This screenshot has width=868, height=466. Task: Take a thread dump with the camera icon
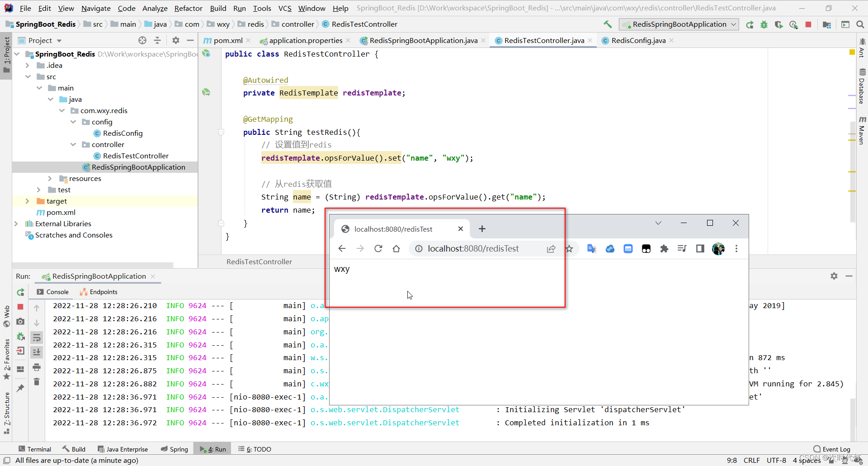point(20,322)
